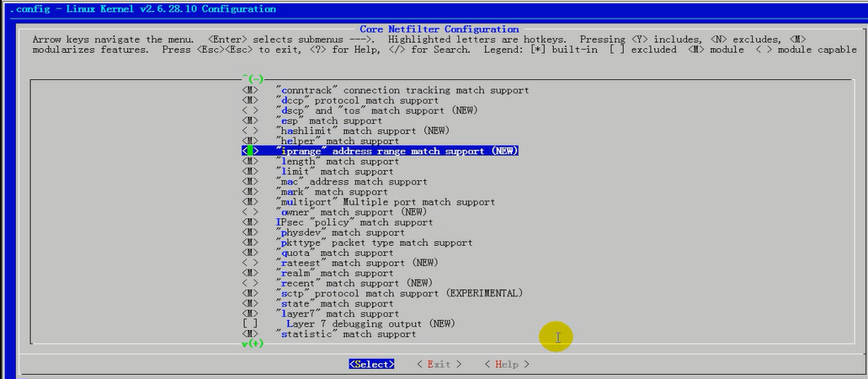Toggle the "mark" match state marker
The image size is (868, 379).
pos(250,192)
